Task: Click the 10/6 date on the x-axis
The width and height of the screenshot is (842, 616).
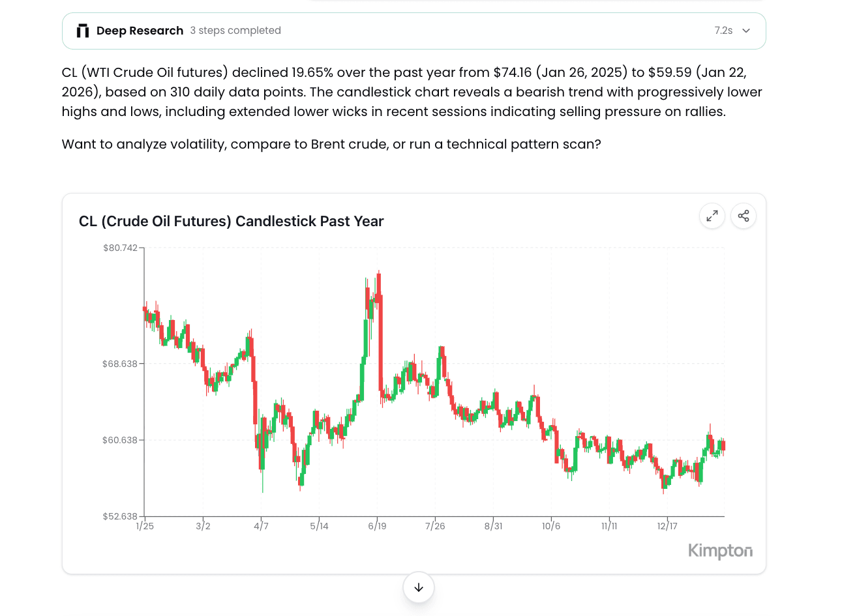Action: [x=551, y=526]
